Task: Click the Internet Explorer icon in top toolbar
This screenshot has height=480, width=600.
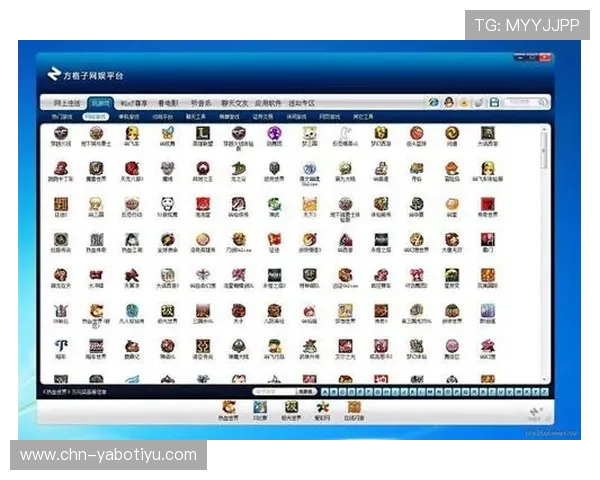Action: click(433, 102)
